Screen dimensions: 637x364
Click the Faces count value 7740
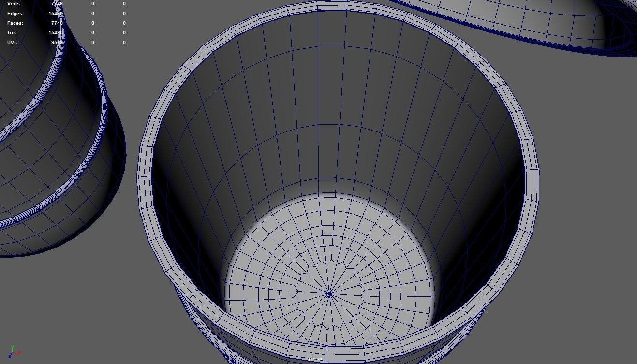pyautogui.click(x=57, y=23)
